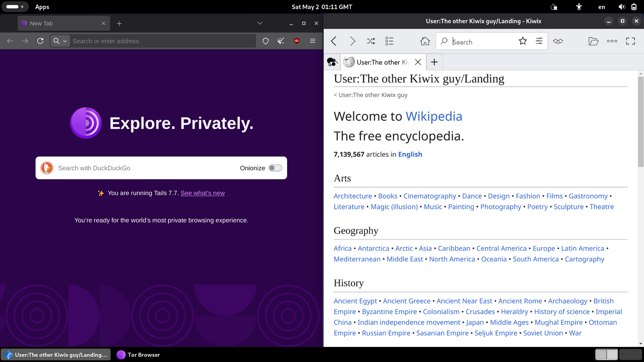Open Kiwix library tab icon
Image resolution: width=644 pixels, height=362 pixels.
pyautogui.click(x=332, y=62)
